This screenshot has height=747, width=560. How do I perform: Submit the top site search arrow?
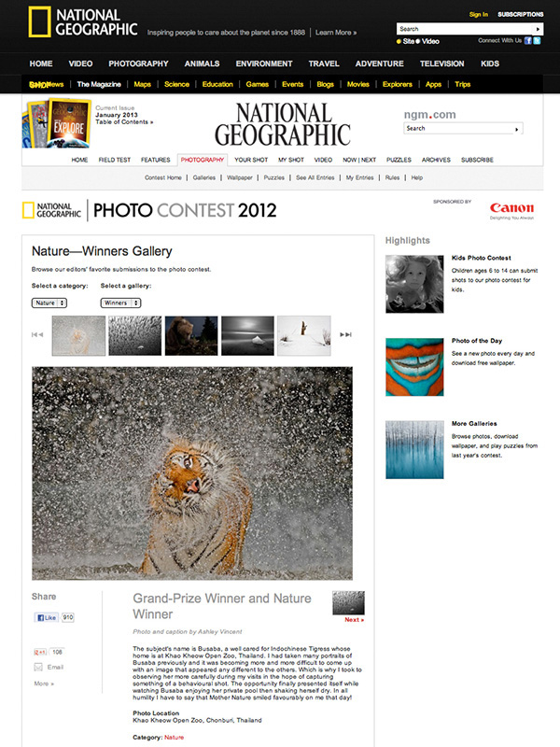[x=538, y=29]
